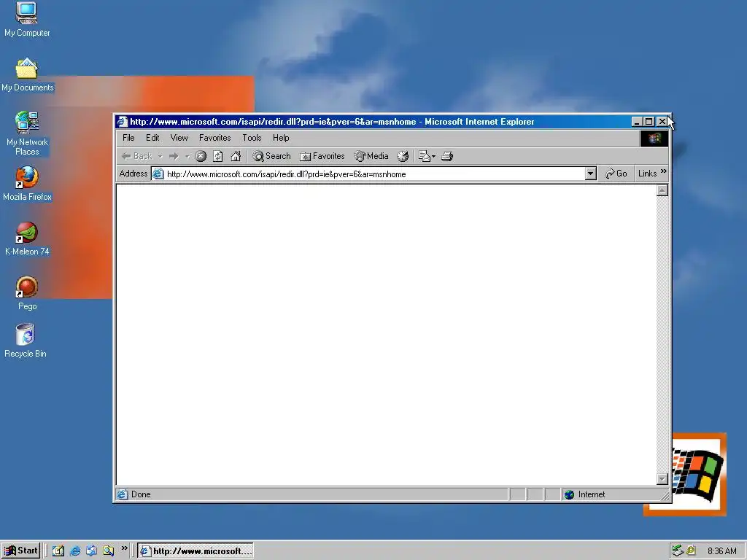Viewport: 747px width, 560px height.
Task: Open the Edit menu
Action: coord(152,138)
